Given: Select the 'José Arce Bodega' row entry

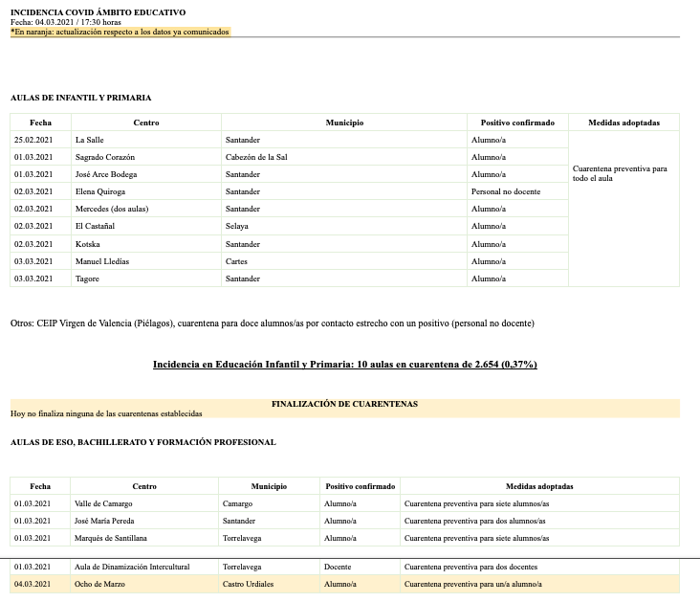Looking at the screenshot, I should 105,174.
